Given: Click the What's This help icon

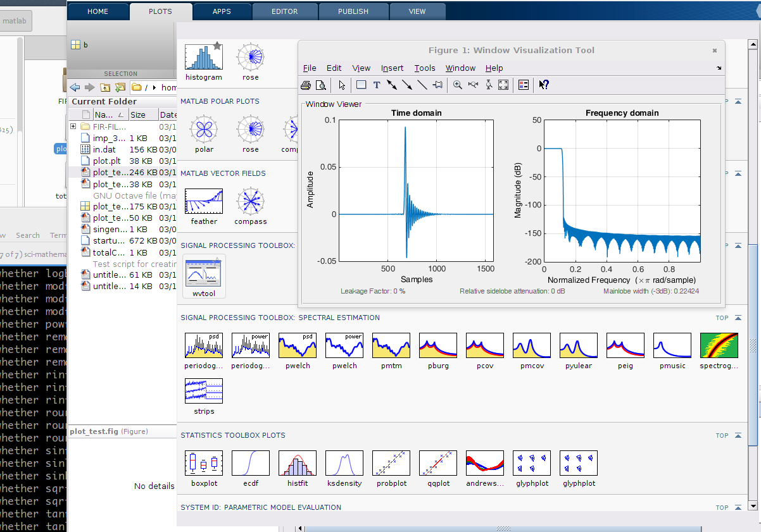Looking at the screenshot, I should 543,85.
